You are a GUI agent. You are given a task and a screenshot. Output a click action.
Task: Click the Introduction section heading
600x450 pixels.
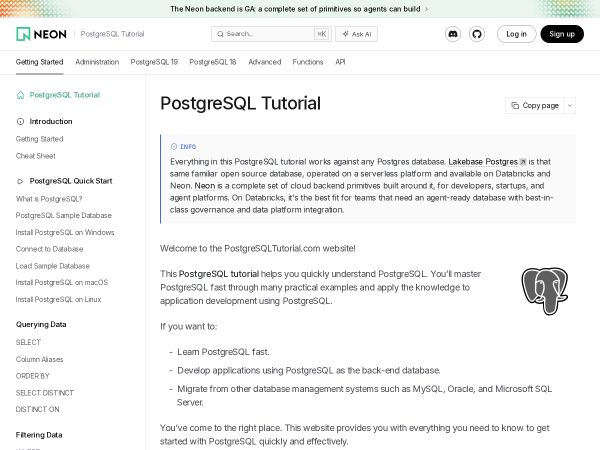[x=51, y=121]
